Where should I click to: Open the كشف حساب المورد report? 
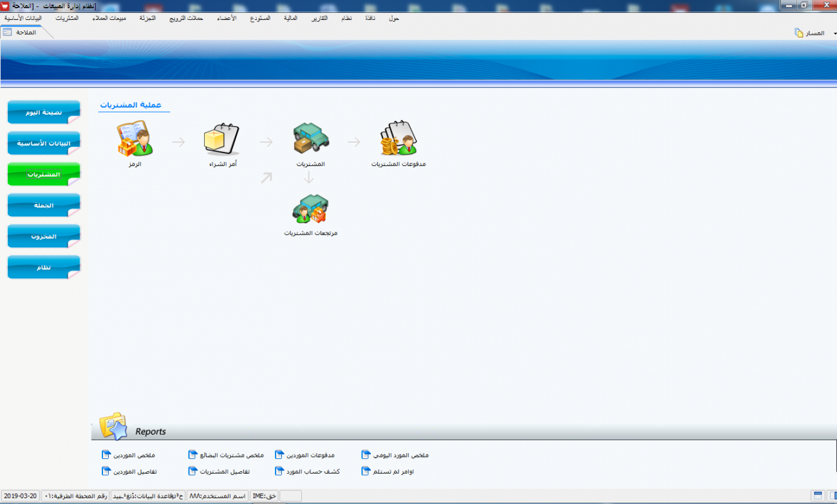click(x=307, y=472)
